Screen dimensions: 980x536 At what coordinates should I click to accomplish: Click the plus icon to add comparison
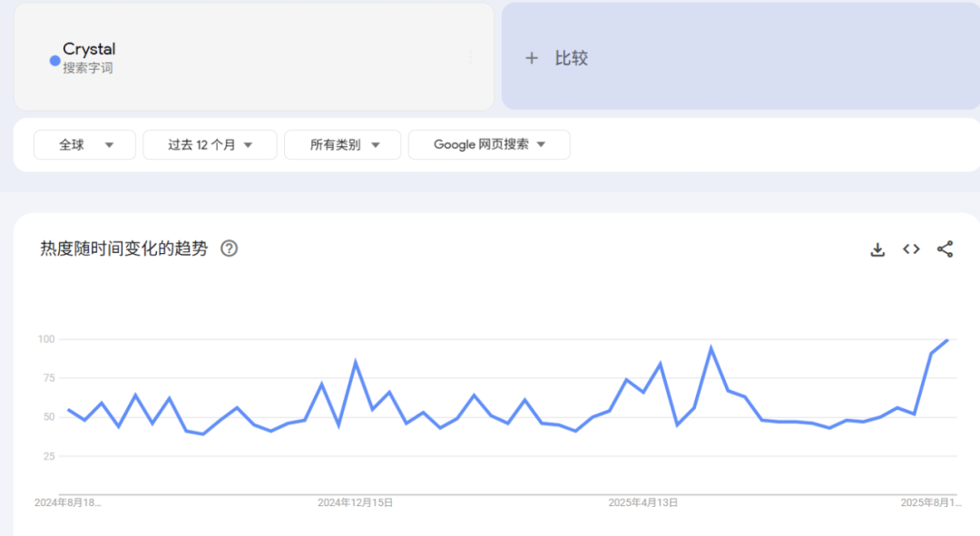(x=532, y=58)
